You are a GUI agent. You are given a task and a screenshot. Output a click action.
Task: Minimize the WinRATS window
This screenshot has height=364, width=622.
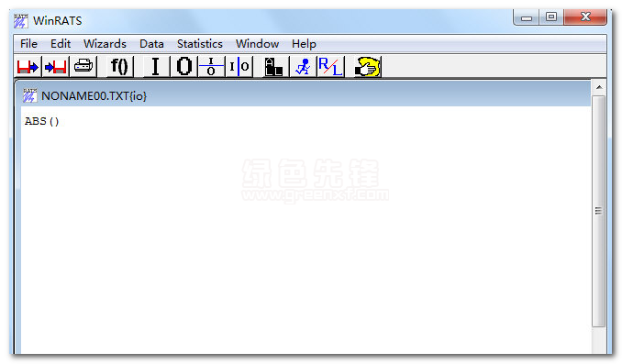click(526, 17)
